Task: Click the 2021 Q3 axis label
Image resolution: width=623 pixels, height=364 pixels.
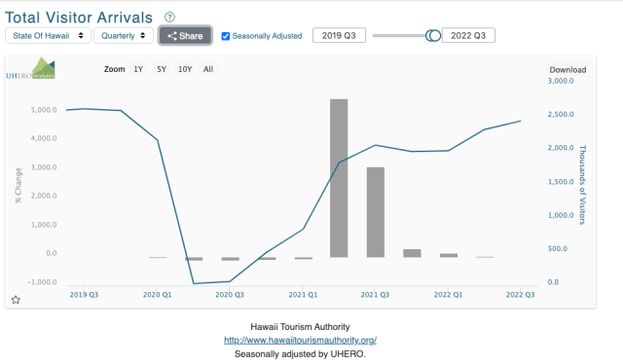Action: click(375, 295)
